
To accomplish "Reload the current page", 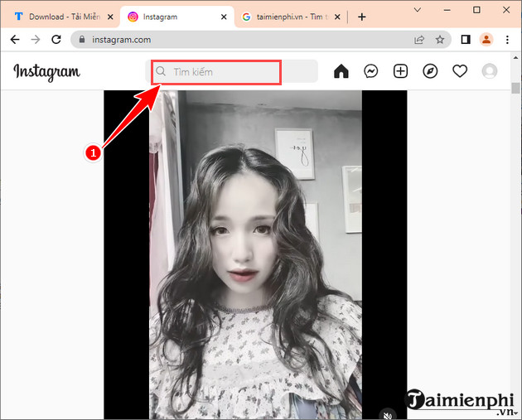I will pos(56,40).
